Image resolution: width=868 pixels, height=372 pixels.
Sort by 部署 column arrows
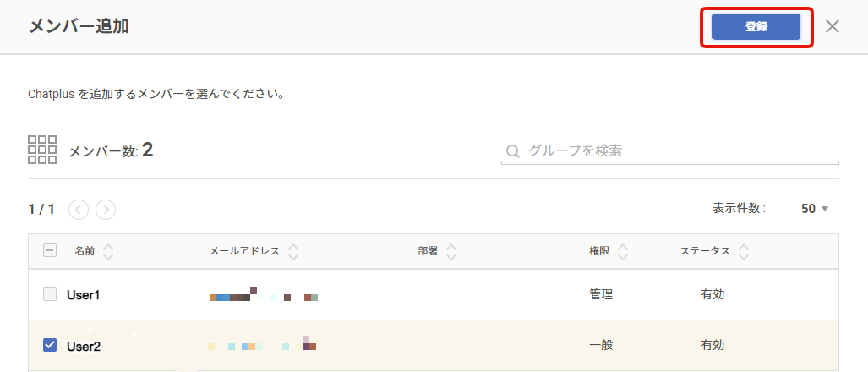451,252
